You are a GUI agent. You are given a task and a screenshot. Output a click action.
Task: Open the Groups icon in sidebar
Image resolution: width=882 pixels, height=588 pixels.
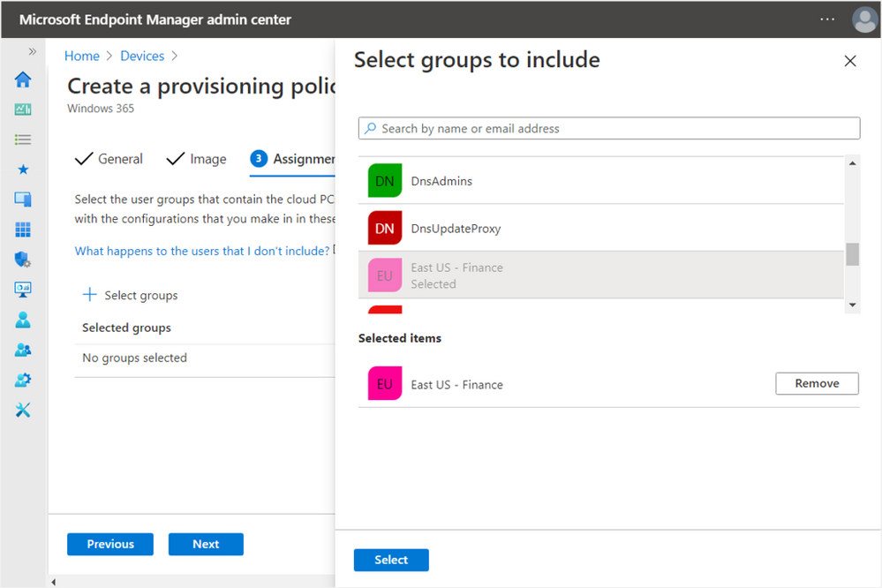[x=23, y=350]
